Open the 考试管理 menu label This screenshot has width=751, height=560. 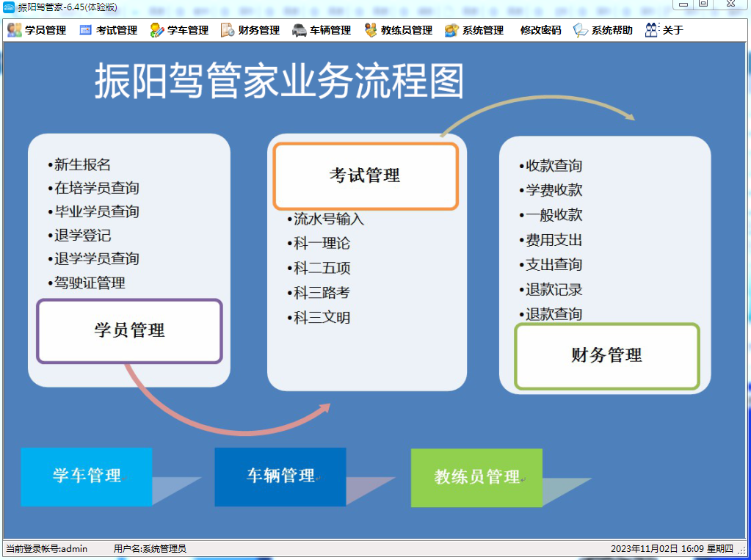(117, 30)
